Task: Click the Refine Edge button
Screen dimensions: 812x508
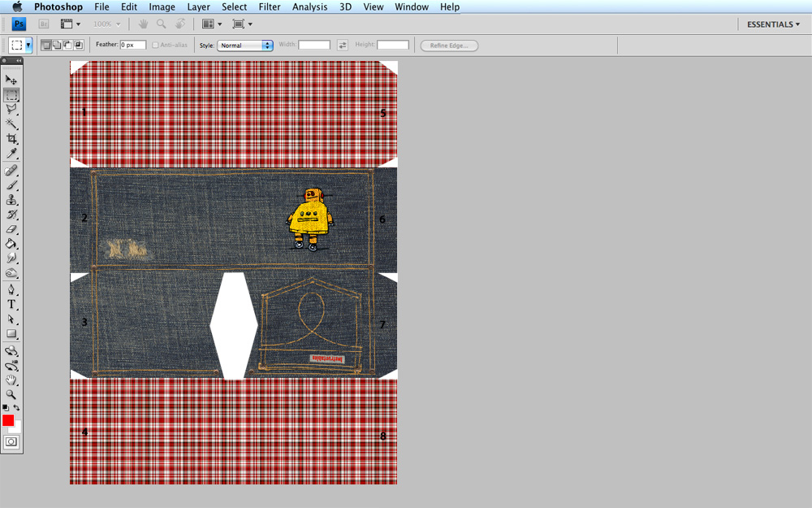Action: [449, 46]
